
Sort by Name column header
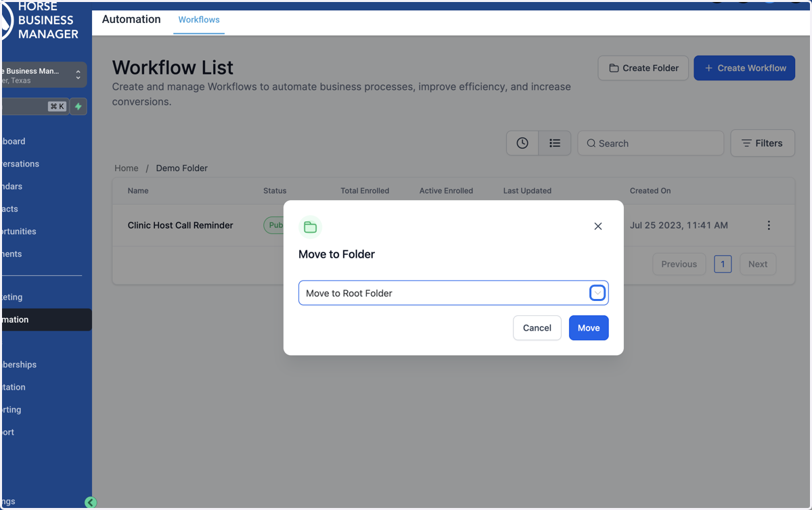138,191
